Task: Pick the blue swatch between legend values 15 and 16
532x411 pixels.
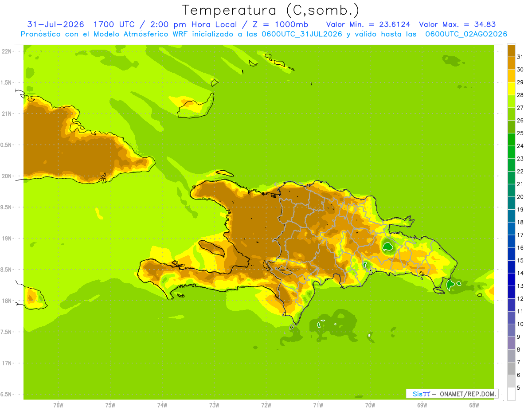Action: (511, 254)
